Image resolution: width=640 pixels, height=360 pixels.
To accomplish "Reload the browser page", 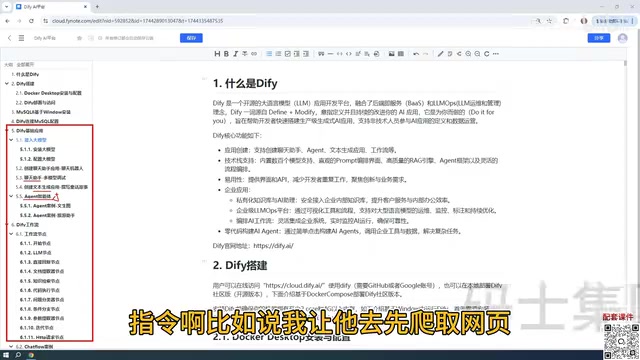I will coord(31,21).
